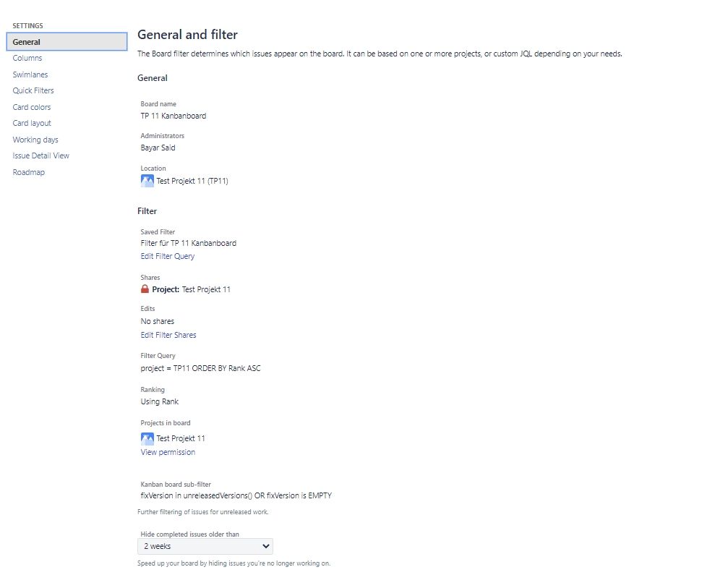The image size is (715, 588).
Task: Select Card colors in sidebar
Action: [32, 107]
